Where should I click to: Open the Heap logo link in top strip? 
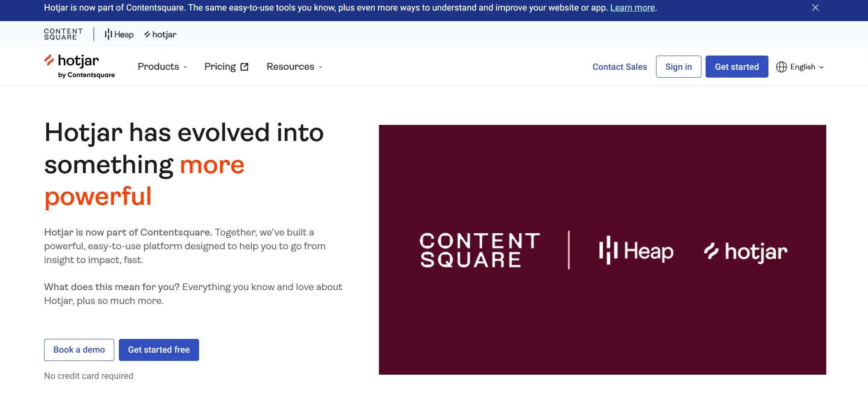pos(119,34)
